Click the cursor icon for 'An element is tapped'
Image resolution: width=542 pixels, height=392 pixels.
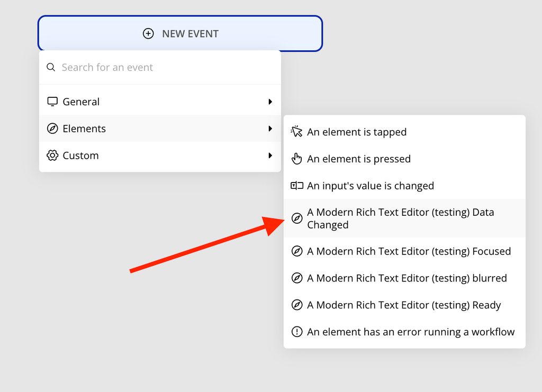tap(297, 132)
